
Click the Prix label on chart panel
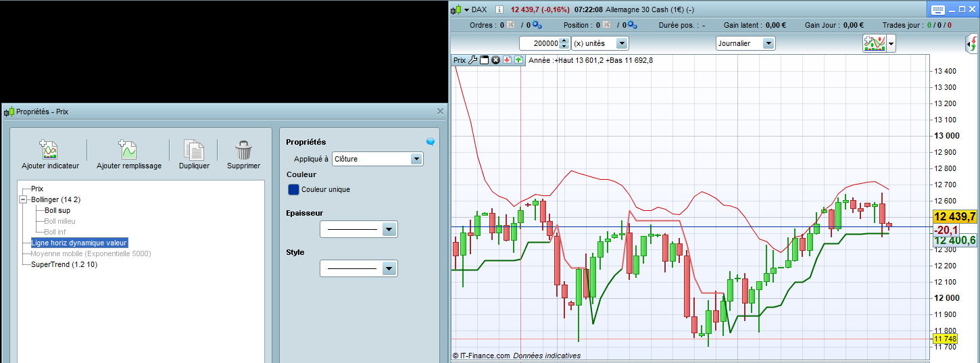click(460, 60)
